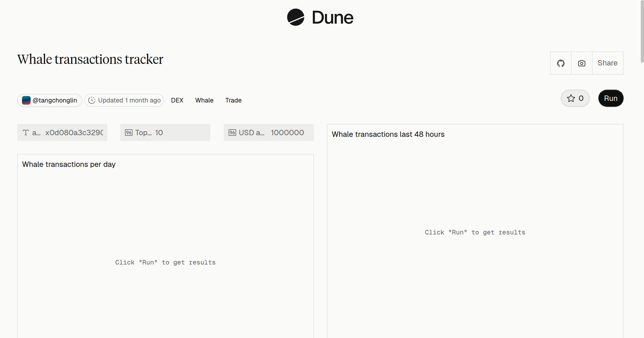The width and height of the screenshot is (644, 338).
Task: Click the Share button
Action: point(608,63)
